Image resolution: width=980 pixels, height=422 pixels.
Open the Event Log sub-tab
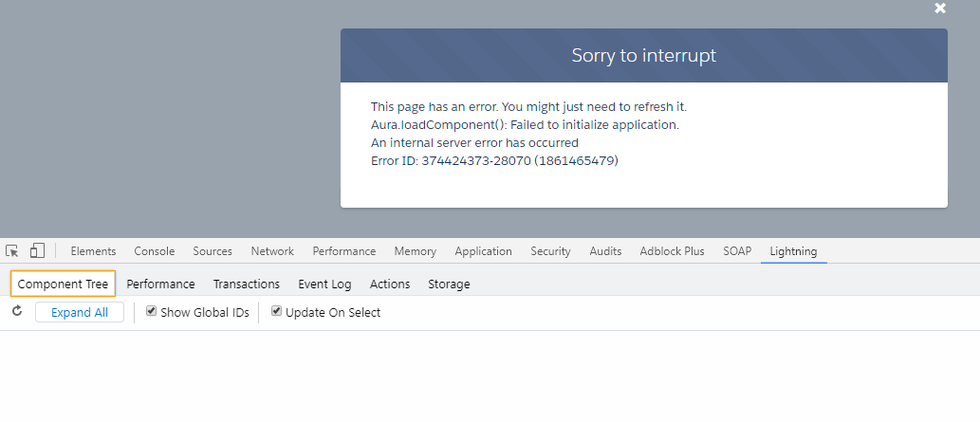pos(324,284)
